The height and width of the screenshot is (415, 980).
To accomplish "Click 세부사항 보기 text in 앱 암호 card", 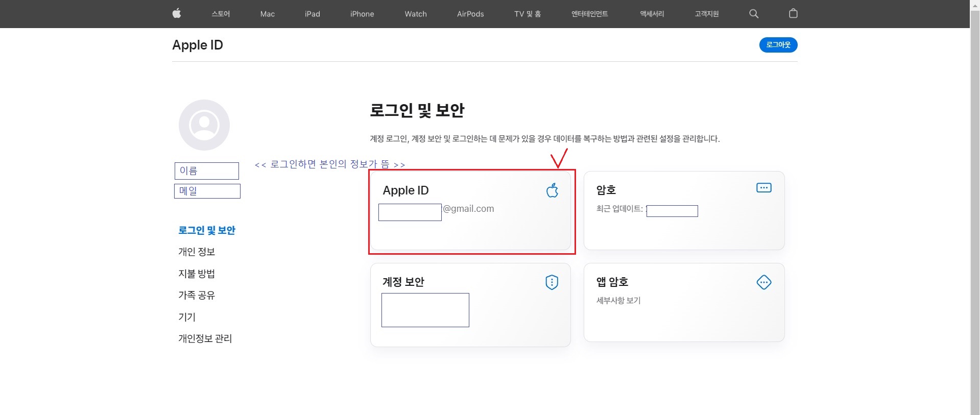I will [x=618, y=301].
